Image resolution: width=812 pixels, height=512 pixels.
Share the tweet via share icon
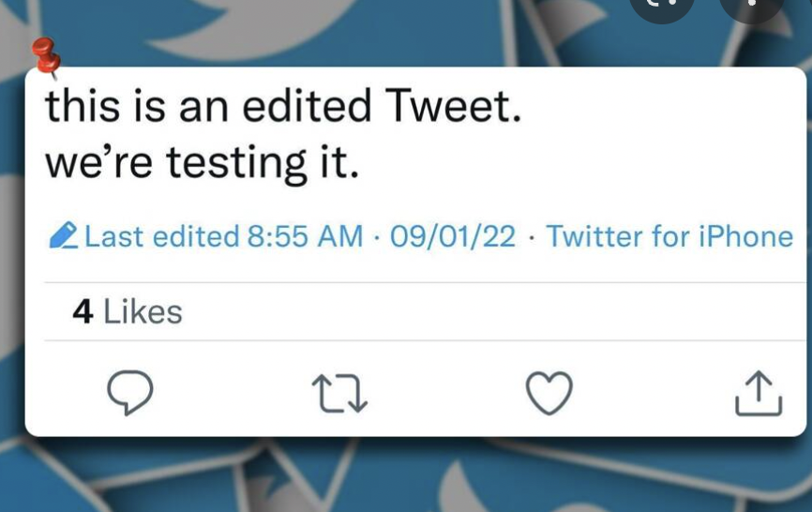point(758,392)
